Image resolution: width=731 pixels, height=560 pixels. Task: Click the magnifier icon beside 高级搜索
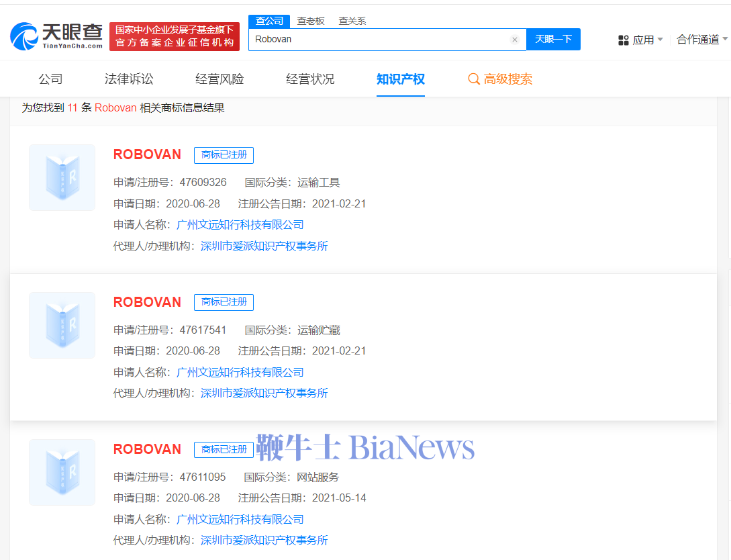click(x=473, y=79)
